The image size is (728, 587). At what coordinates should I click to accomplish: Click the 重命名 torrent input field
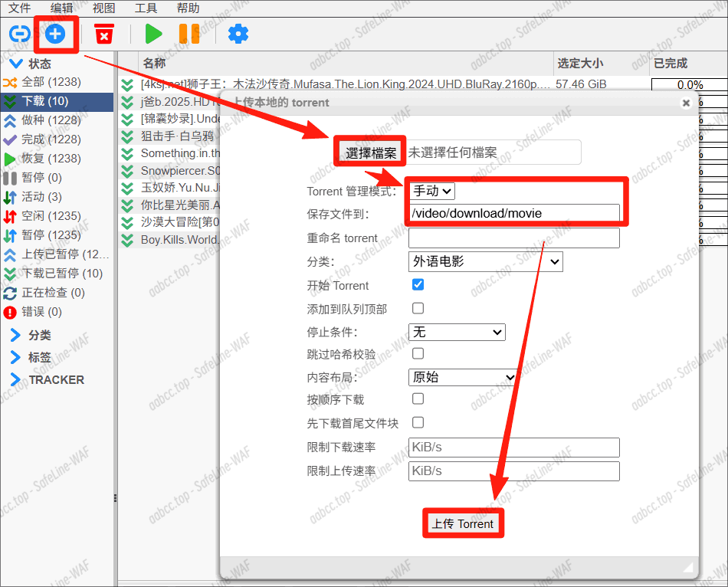[514, 238]
